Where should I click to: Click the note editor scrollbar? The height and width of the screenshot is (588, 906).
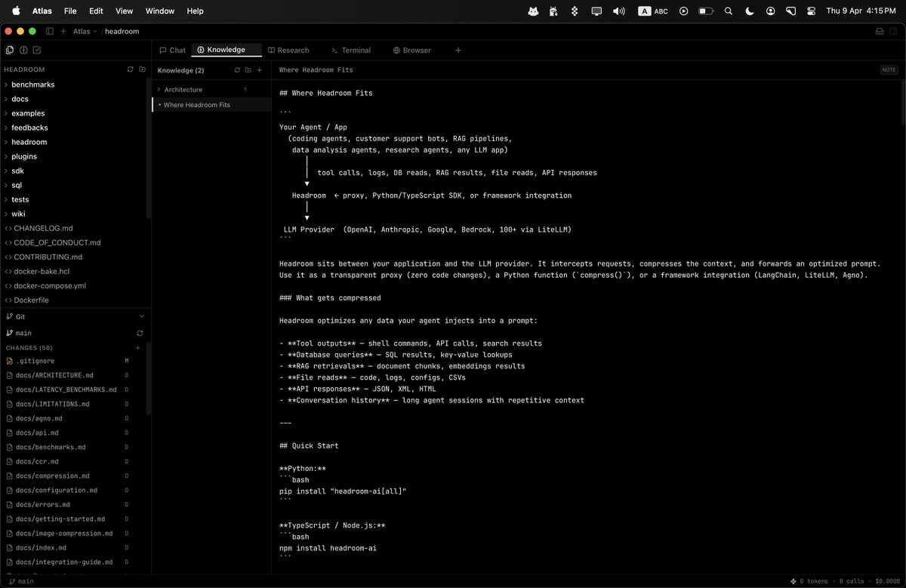pyautogui.click(x=902, y=102)
